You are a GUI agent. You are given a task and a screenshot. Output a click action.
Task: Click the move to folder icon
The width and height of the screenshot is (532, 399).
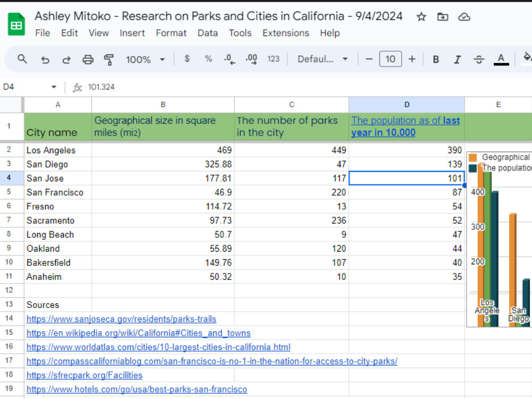443,16
